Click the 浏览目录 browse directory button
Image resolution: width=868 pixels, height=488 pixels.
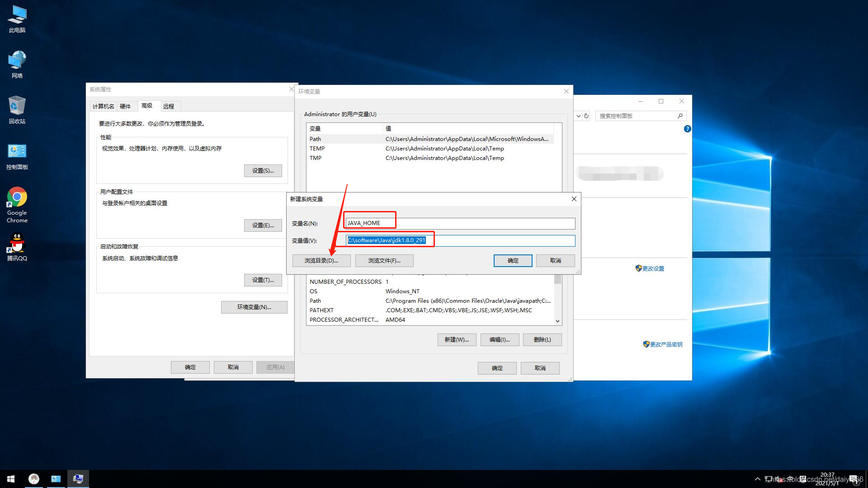coord(321,260)
